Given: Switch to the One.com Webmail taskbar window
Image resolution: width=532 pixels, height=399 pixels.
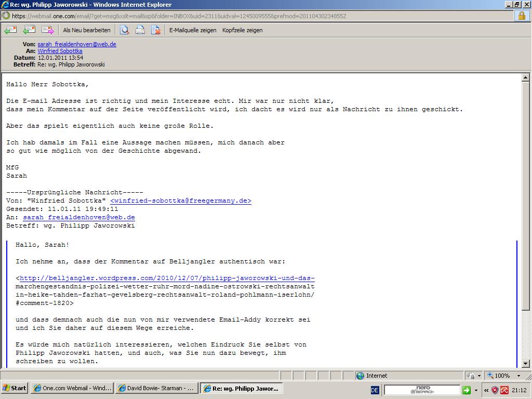Looking at the screenshot, I should point(72,388).
